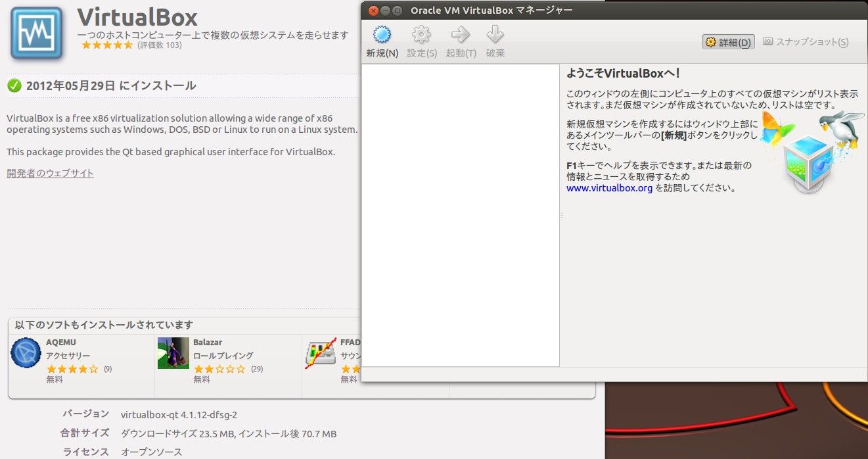Click the Oracle VM VirtualBox Manager title bar
This screenshot has width=868, height=459.
(614, 10)
